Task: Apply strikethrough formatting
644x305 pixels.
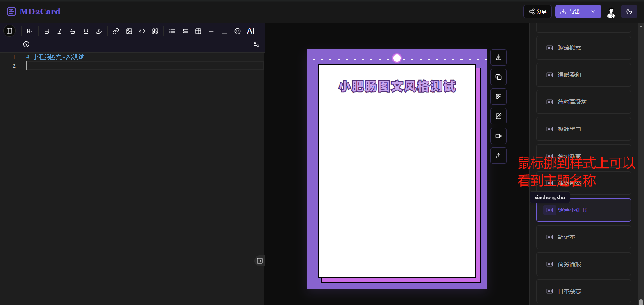Action: (x=73, y=31)
